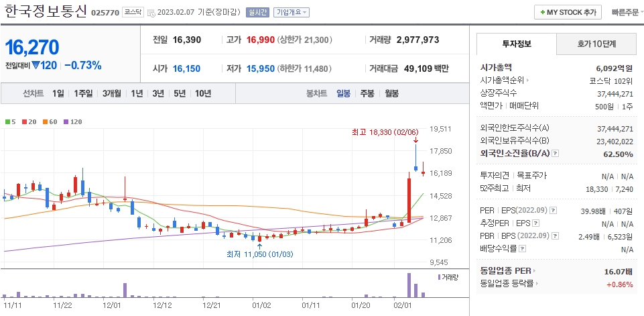Click the 동일업종 등락률 value +0.86%

click(619, 284)
